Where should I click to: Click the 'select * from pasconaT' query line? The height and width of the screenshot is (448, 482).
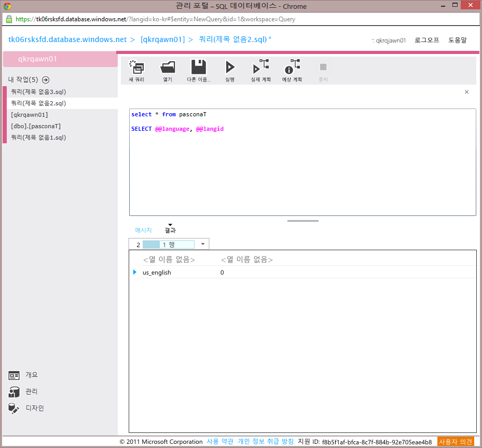tap(169, 114)
